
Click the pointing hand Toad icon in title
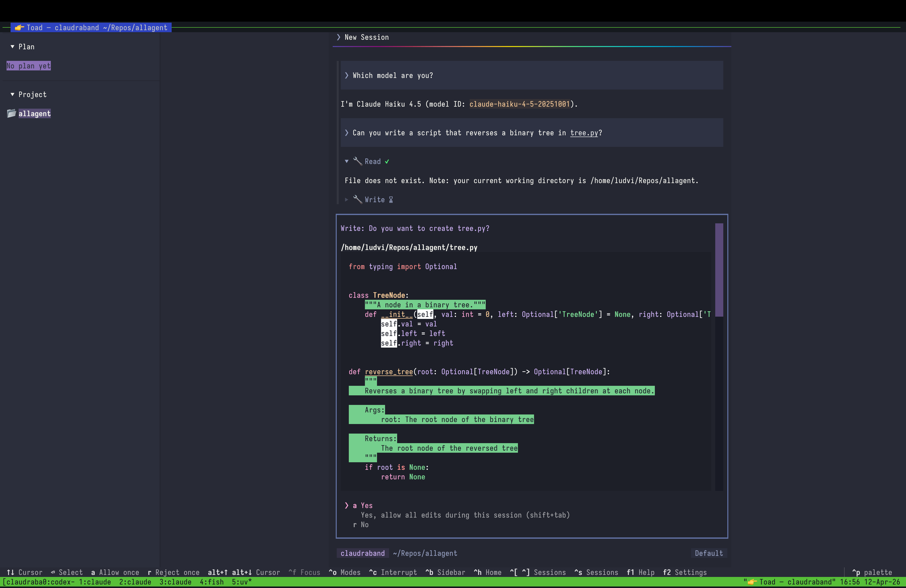point(19,28)
